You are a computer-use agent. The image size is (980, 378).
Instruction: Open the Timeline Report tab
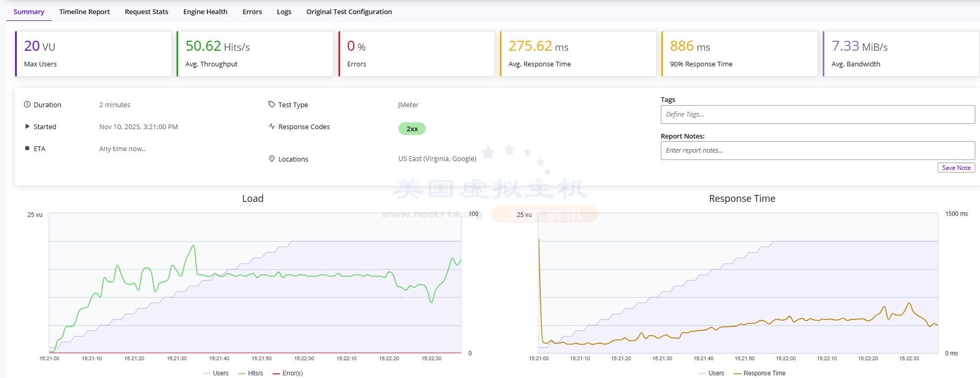[x=85, y=12]
